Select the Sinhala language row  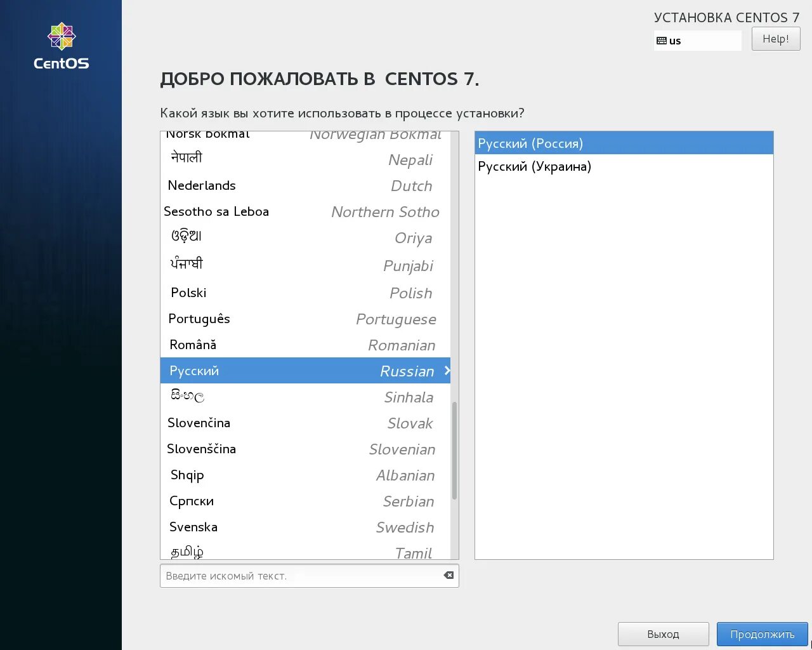(305, 397)
